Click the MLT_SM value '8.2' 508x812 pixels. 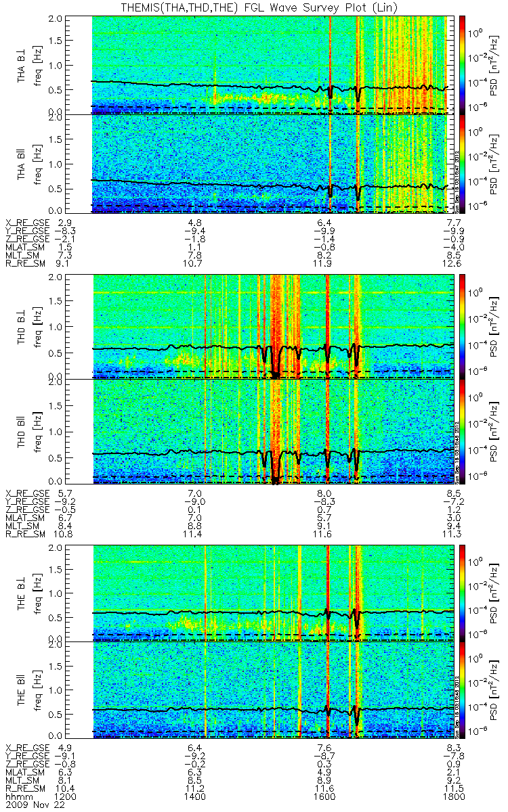[x=324, y=256]
